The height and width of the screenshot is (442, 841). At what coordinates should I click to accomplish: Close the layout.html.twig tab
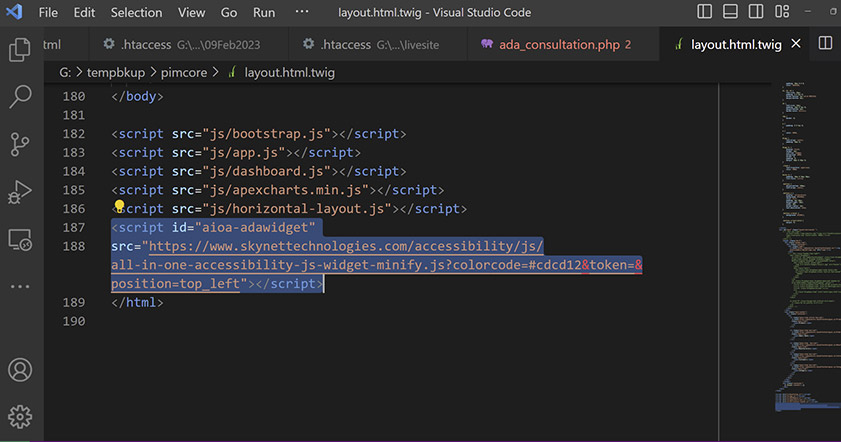coord(796,44)
